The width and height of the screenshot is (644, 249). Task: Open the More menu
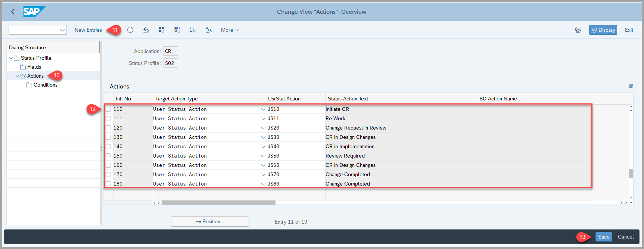(230, 30)
